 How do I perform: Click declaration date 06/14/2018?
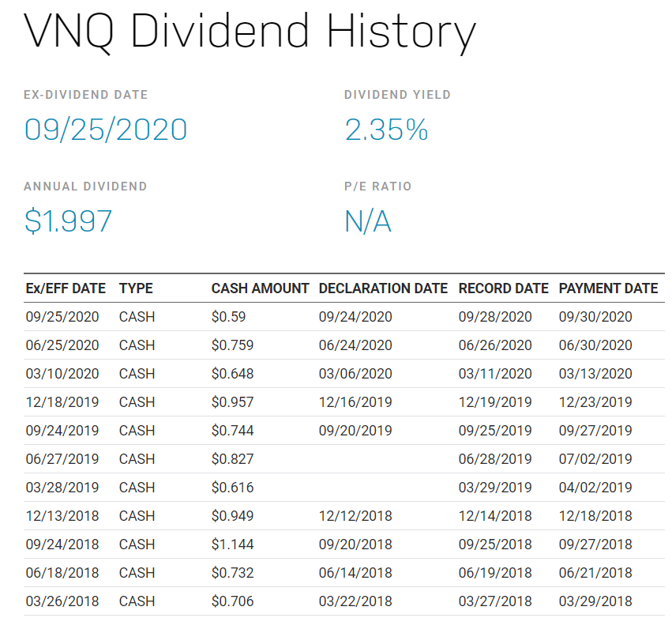[355, 573]
